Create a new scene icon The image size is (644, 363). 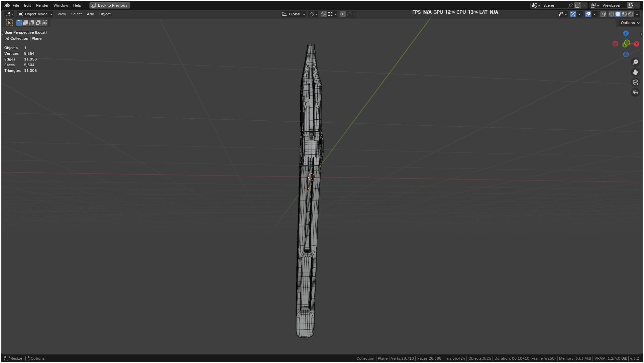[x=578, y=5]
